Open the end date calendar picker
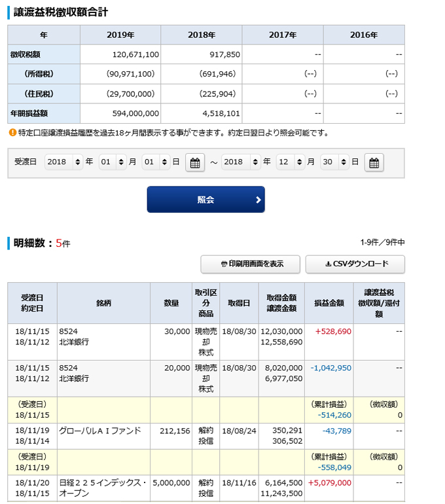The height and width of the screenshot is (504, 445). coord(374,162)
